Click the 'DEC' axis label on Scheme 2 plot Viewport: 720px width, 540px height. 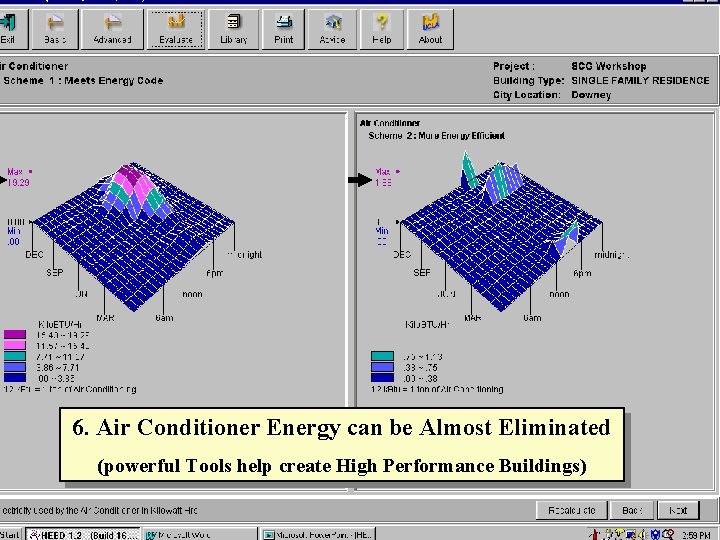coord(402,255)
